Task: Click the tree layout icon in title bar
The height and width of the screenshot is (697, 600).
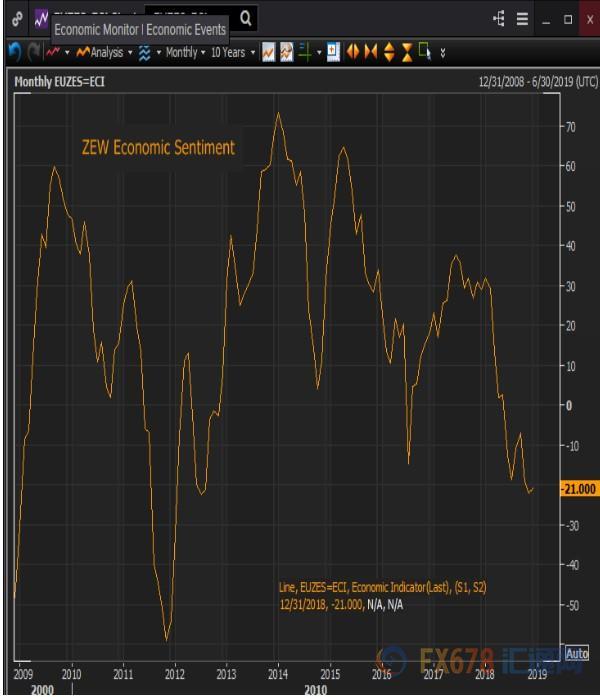Action: pos(499,19)
